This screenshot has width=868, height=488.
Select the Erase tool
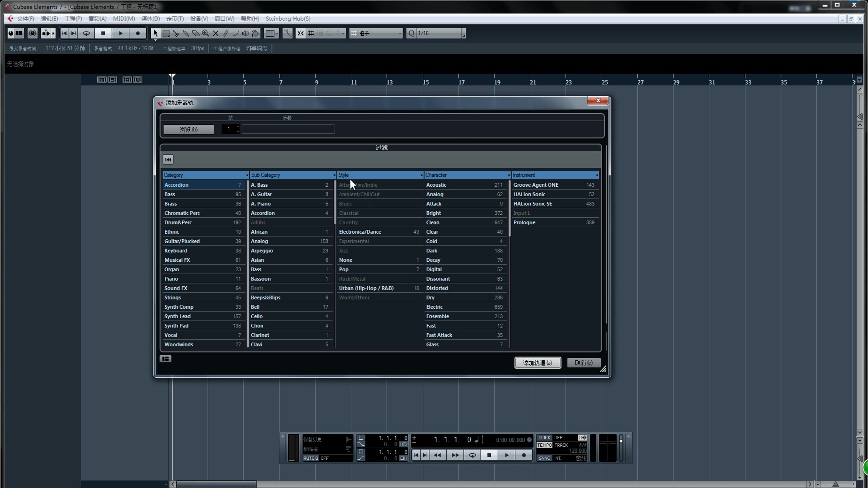(x=195, y=33)
